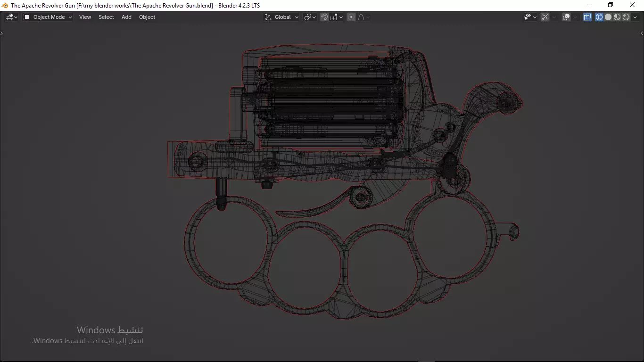Image resolution: width=644 pixels, height=362 pixels.
Task: Expand the hidden toolbar on the left edge
Action: [2, 33]
